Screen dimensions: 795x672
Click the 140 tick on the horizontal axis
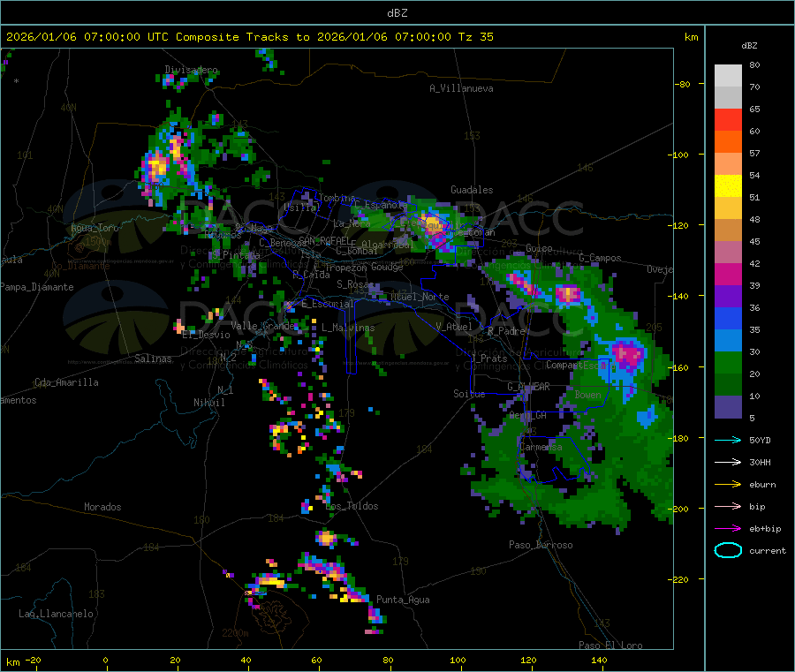599,660
